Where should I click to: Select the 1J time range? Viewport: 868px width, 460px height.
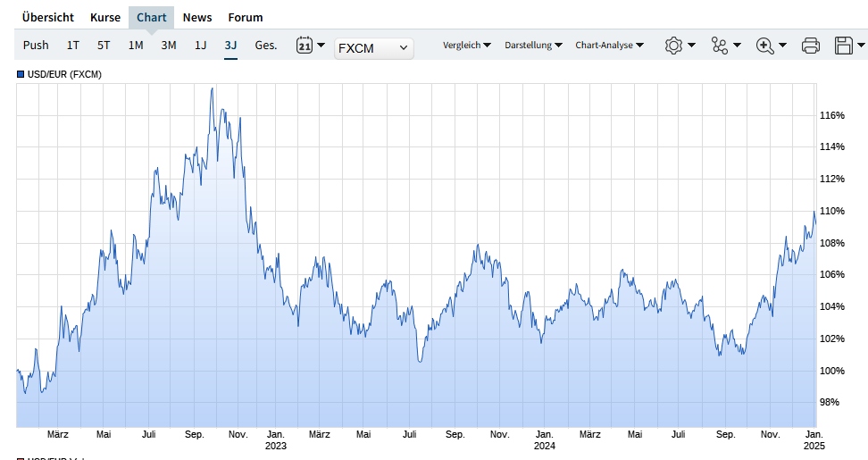pos(201,46)
